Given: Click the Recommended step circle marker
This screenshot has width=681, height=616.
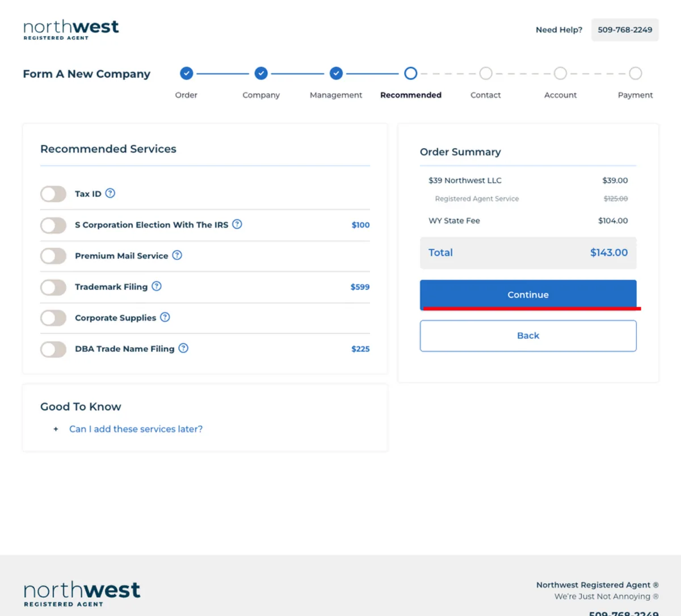Looking at the screenshot, I should 411,73.
